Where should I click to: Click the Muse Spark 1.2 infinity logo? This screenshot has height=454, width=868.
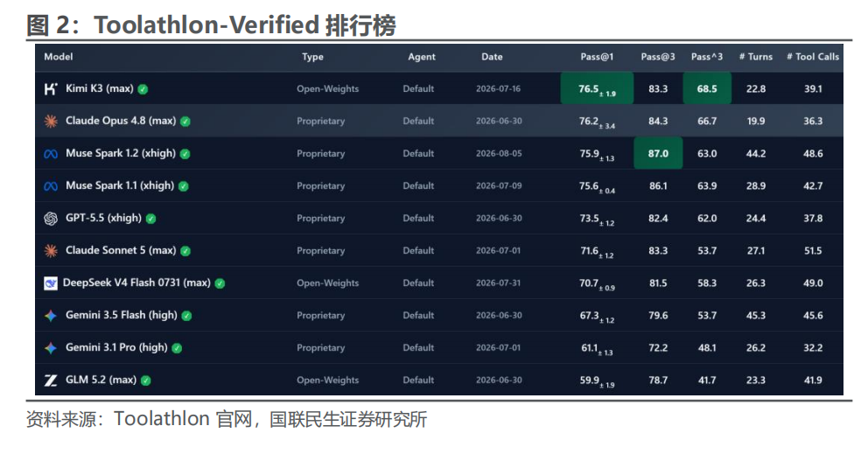click(51, 154)
